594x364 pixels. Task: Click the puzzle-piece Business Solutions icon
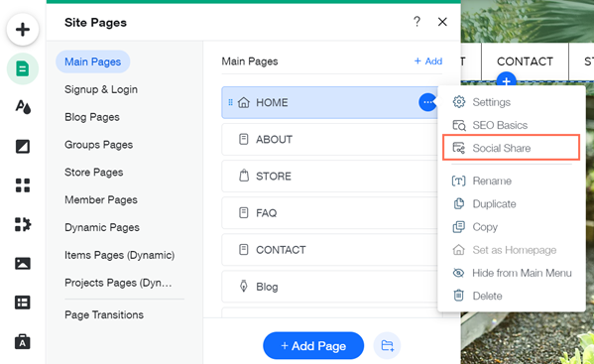(x=23, y=224)
